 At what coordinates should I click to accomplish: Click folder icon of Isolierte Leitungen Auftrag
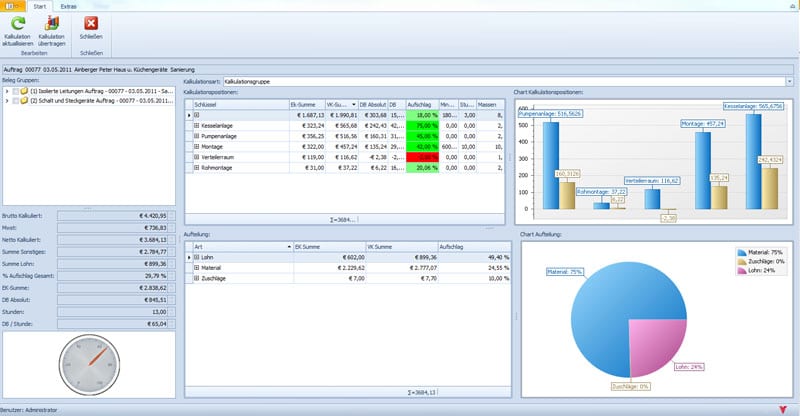tap(23, 90)
